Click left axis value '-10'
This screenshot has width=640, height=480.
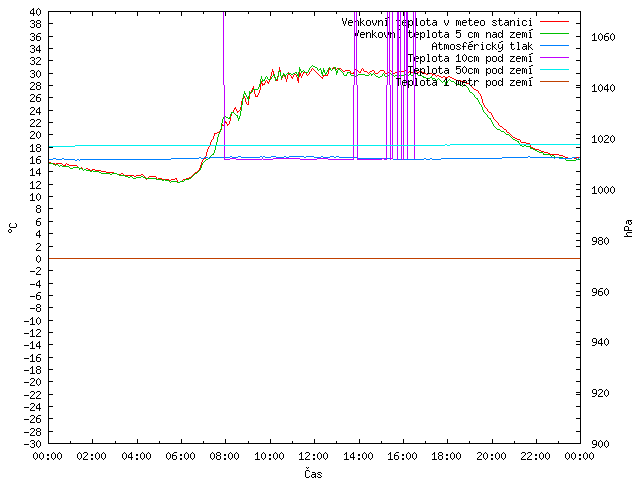click(32, 320)
